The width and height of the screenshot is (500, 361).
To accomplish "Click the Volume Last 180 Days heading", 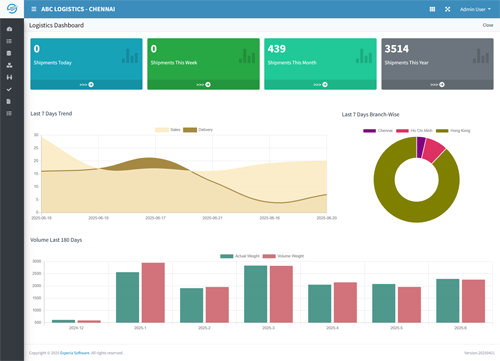I will (x=56, y=240).
